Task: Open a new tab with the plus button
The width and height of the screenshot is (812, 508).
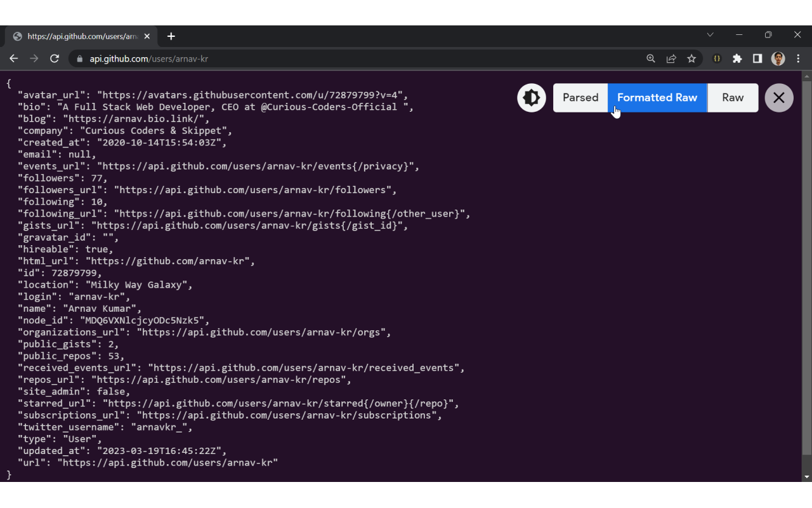Action: 171,36
